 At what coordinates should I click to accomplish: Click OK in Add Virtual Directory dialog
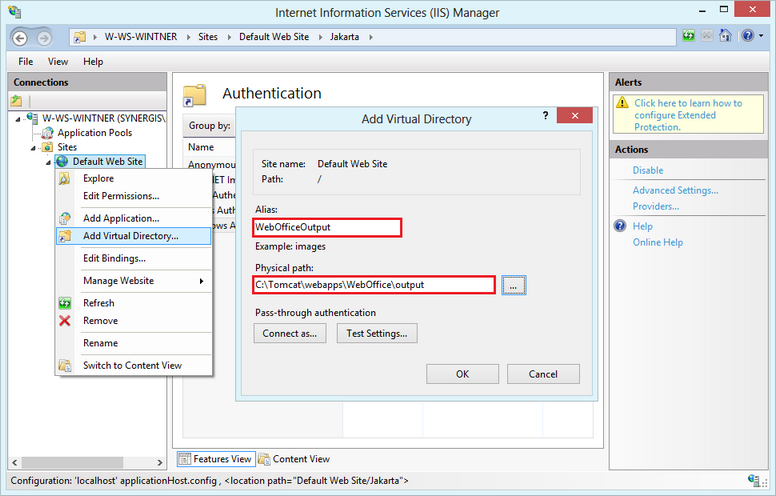click(463, 374)
